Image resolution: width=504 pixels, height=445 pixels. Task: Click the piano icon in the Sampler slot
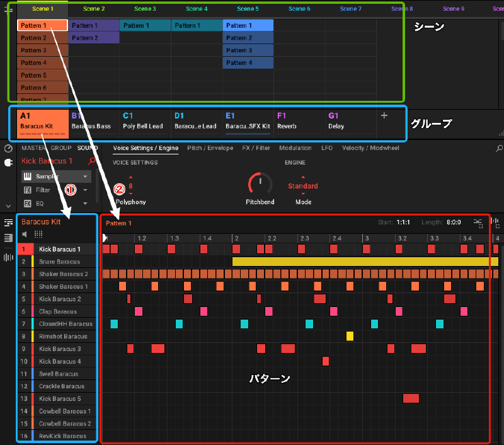click(28, 176)
